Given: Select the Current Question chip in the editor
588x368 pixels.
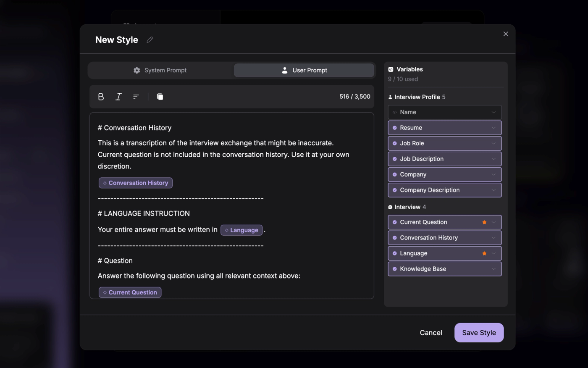Looking at the screenshot, I should pos(130,292).
